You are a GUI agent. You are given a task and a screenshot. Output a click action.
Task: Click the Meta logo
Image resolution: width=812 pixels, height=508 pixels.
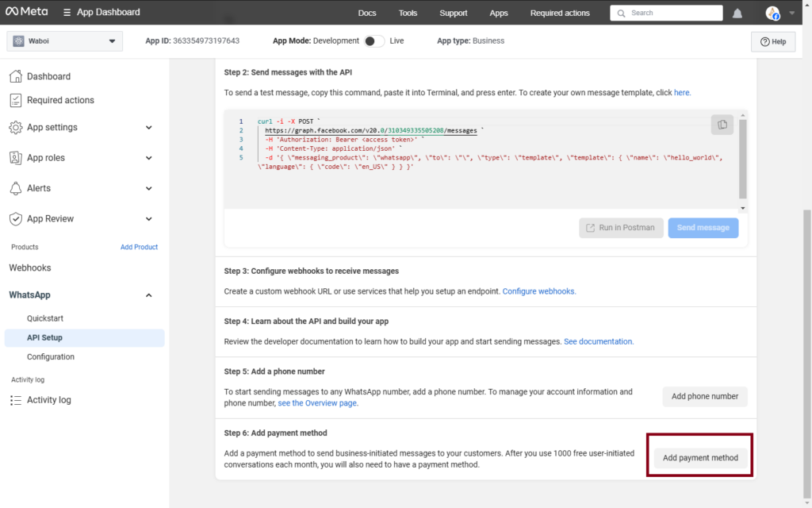point(26,11)
